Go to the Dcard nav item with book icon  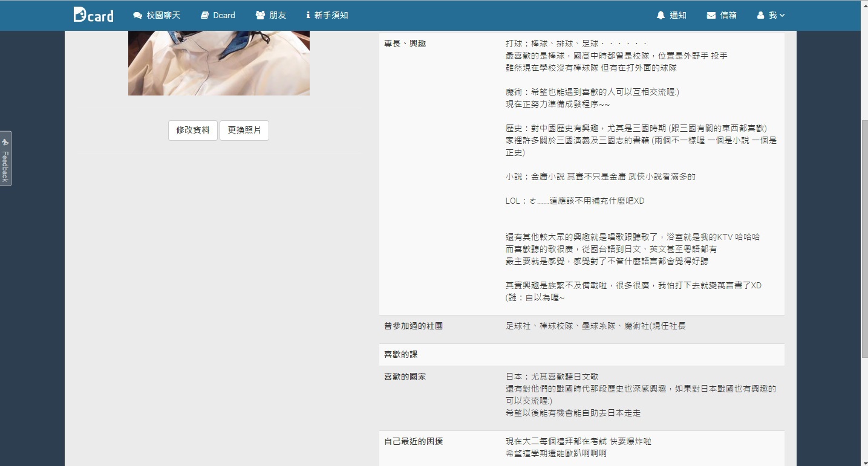tap(218, 15)
